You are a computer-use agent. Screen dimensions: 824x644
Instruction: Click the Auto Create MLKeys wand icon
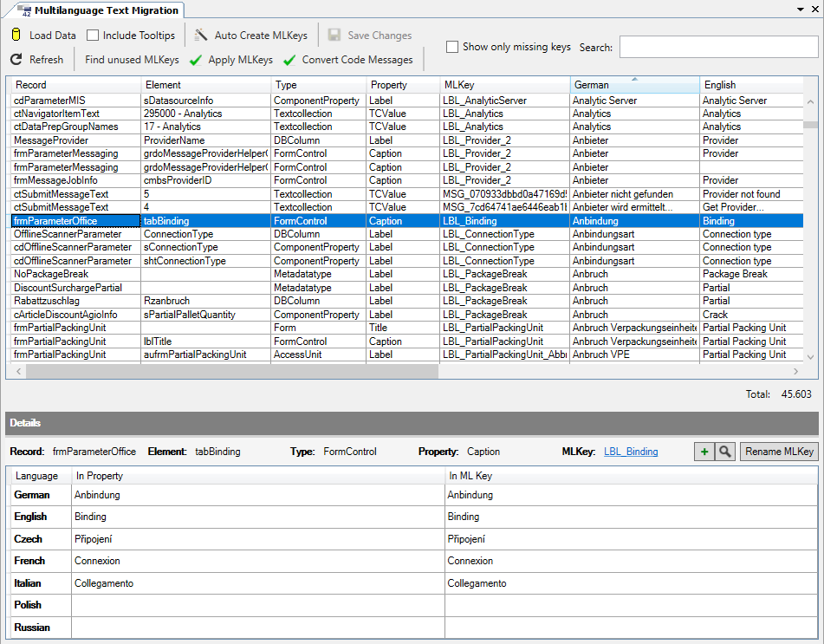coord(201,36)
